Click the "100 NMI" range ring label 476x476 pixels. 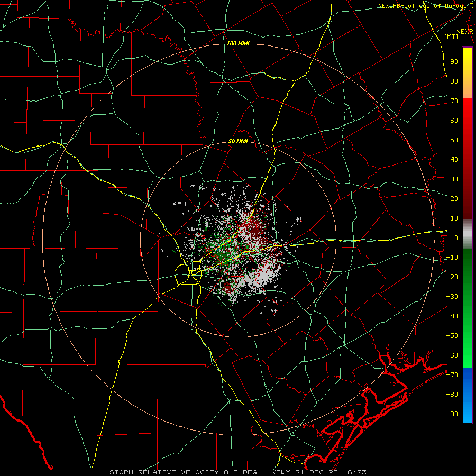(238, 44)
